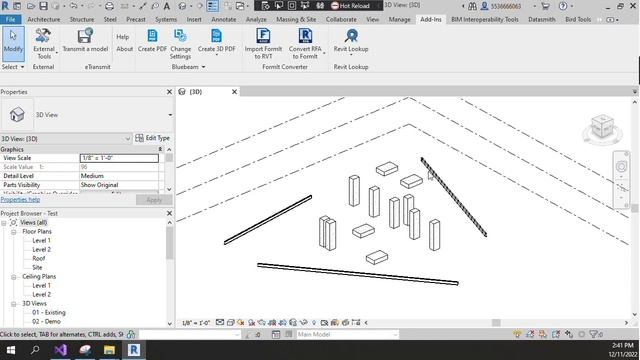Click the 1/8" = 1'-0" scale in view control bar

pyautogui.click(x=196, y=322)
